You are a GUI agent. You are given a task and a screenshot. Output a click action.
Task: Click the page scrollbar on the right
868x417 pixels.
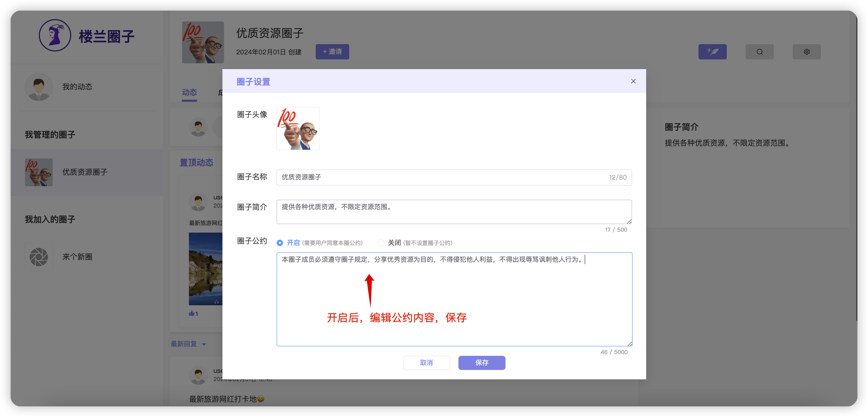[x=856, y=169]
